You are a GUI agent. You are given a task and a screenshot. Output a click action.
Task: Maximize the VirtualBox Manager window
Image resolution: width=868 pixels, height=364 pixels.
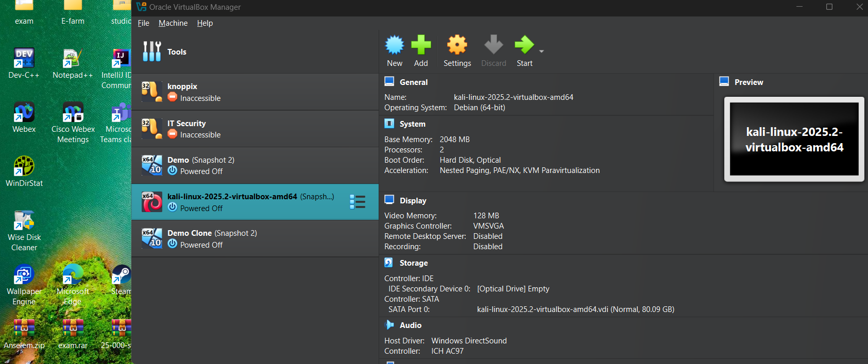pyautogui.click(x=829, y=7)
